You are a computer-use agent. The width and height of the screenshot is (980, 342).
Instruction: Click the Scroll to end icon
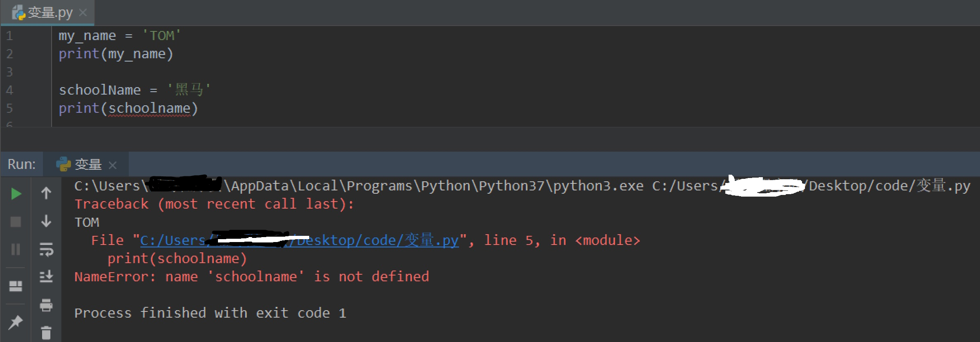point(46,276)
